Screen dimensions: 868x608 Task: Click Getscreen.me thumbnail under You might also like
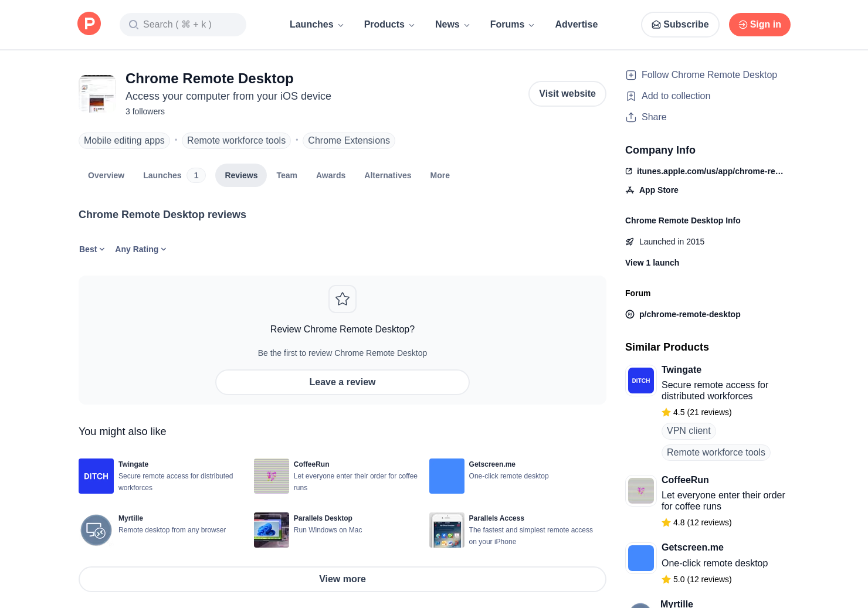[x=447, y=476]
